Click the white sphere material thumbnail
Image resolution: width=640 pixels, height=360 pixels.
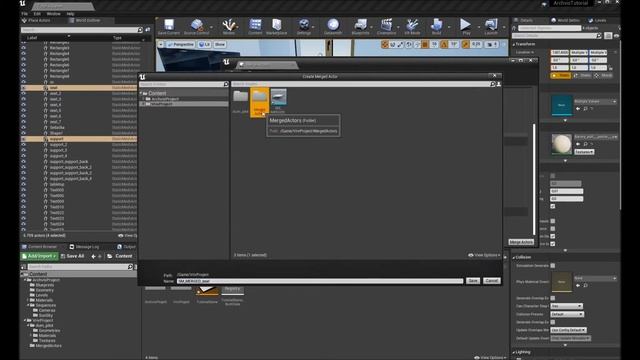tap(562, 144)
